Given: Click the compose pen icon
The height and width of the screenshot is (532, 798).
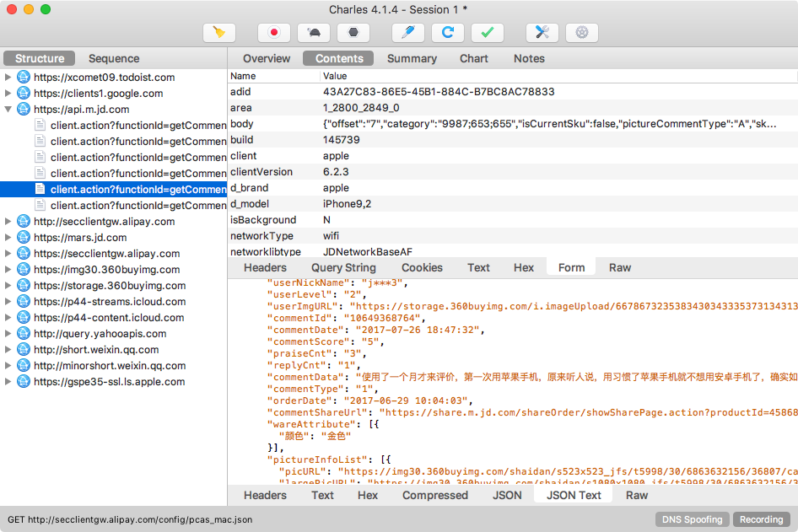Looking at the screenshot, I should click(408, 33).
